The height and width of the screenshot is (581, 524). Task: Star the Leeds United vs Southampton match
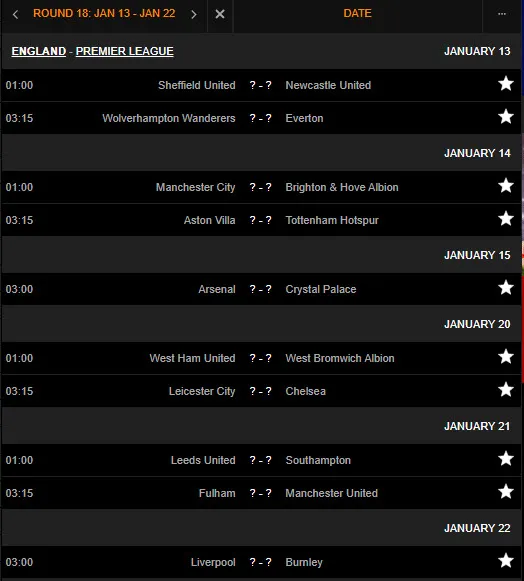506,459
